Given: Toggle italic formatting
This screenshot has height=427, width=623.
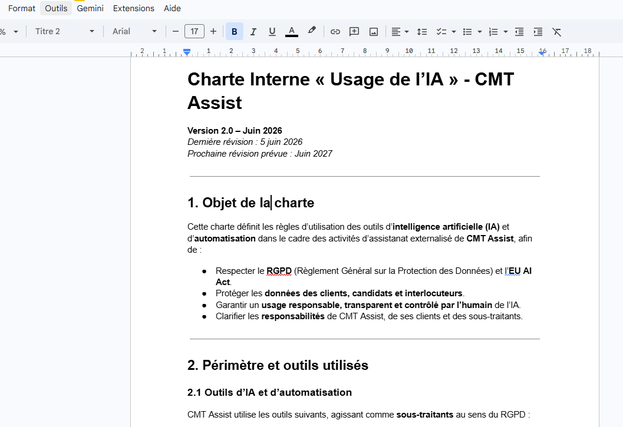Looking at the screenshot, I should point(253,32).
